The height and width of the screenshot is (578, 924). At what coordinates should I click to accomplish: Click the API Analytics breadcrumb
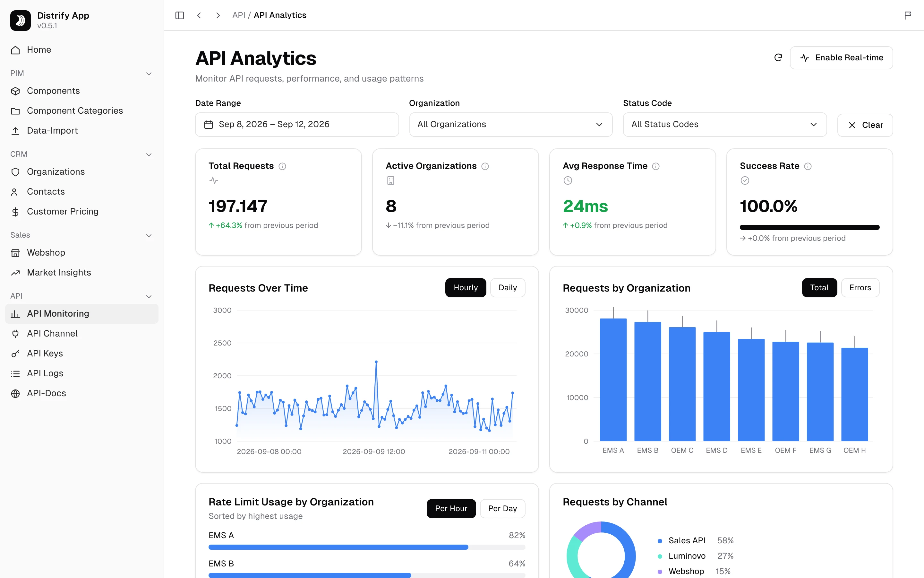click(x=280, y=15)
